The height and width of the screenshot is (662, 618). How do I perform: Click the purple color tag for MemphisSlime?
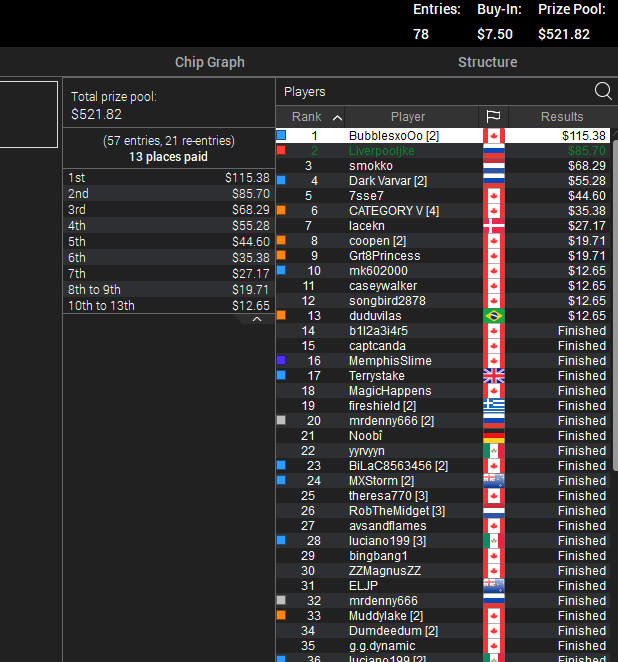click(x=281, y=360)
